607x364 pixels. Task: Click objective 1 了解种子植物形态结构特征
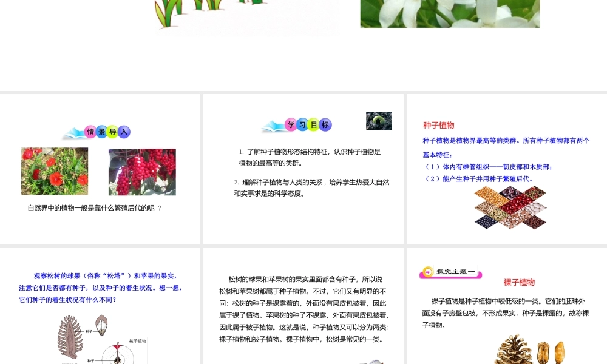(310, 158)
